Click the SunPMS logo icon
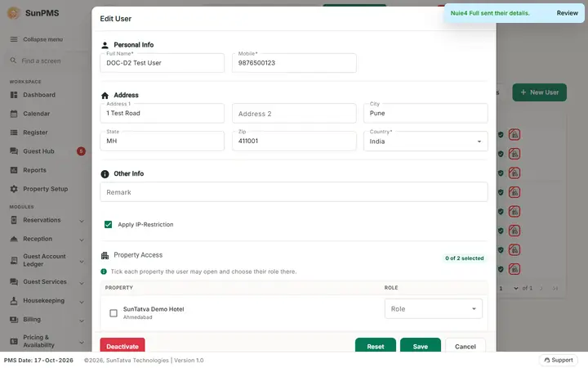The height and width of the screenshot is (368, 588). 14,13
